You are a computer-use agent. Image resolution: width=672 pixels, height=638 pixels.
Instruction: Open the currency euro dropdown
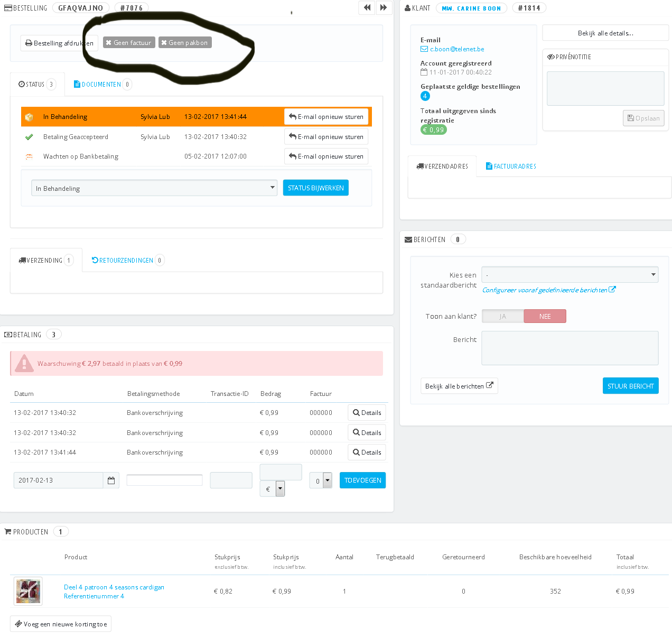273,489
